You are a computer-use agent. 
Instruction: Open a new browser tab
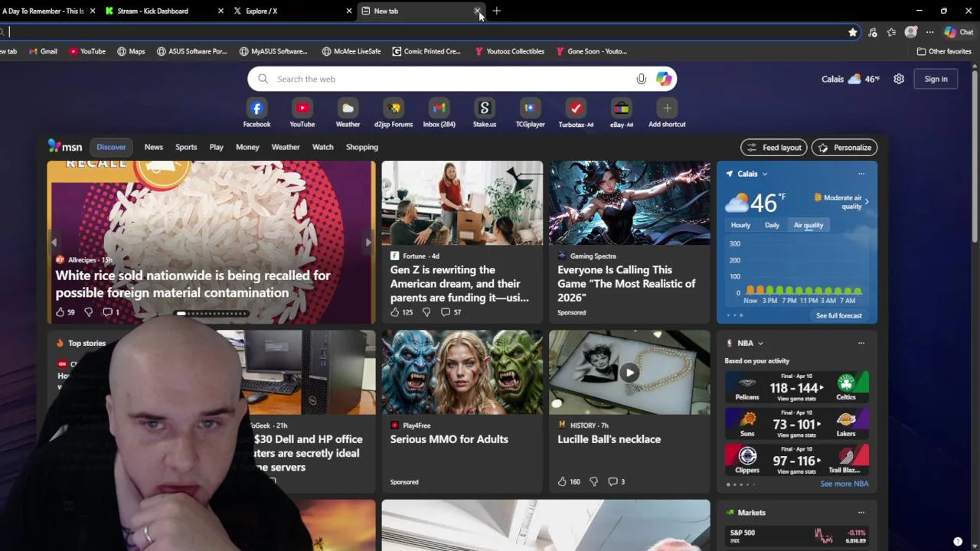coord(497,11)
